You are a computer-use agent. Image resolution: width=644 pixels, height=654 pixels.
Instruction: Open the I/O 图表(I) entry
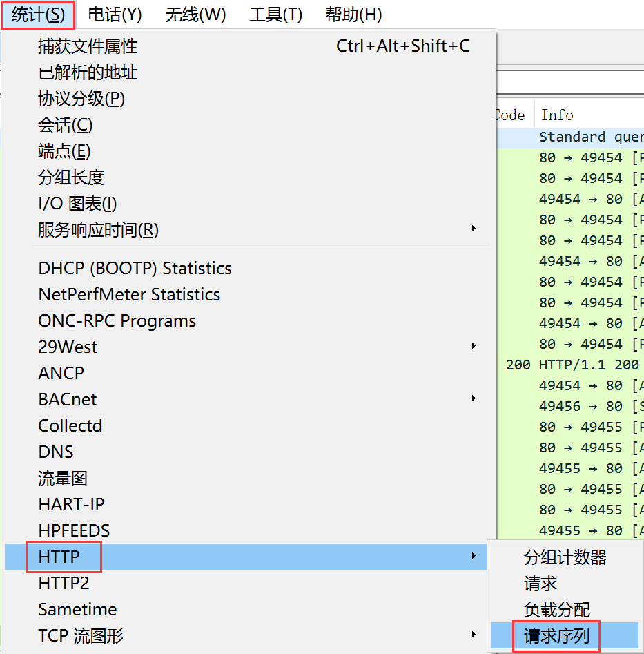[x=77, y=204]
